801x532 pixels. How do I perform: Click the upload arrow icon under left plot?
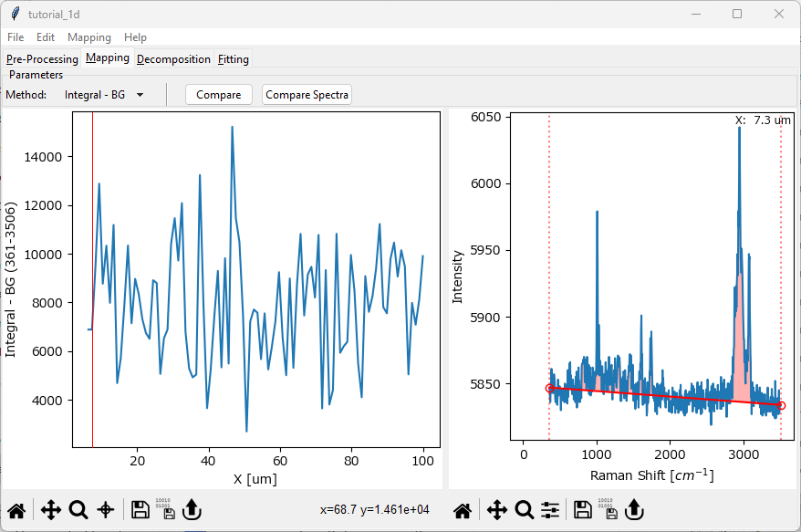point(192,510)
